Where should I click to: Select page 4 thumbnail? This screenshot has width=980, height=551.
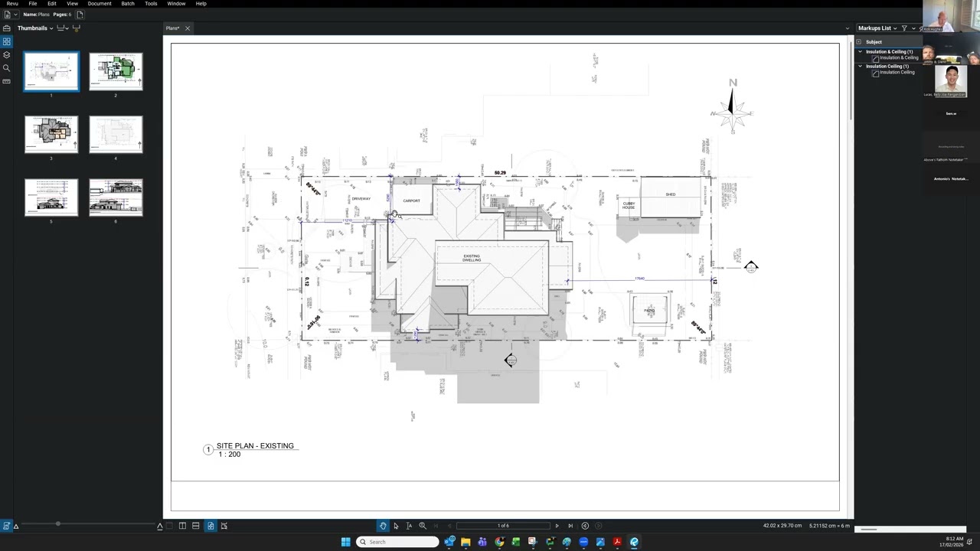tap(116, 135)
